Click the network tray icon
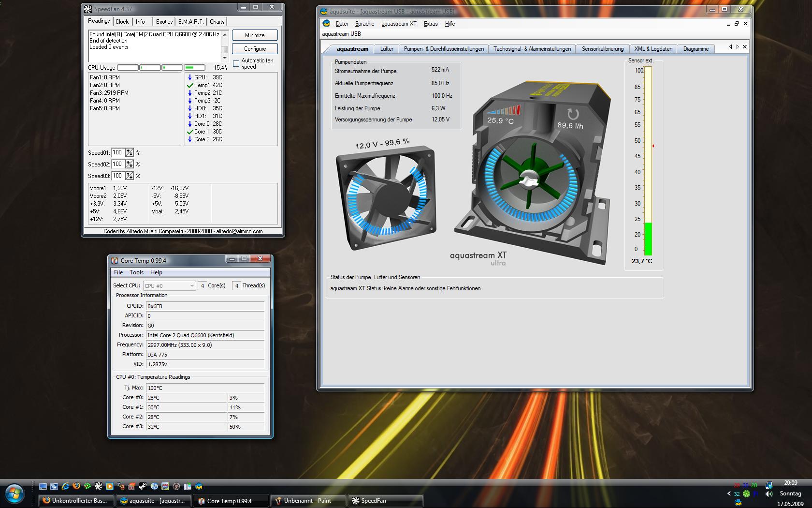 (x=769, y=486)
